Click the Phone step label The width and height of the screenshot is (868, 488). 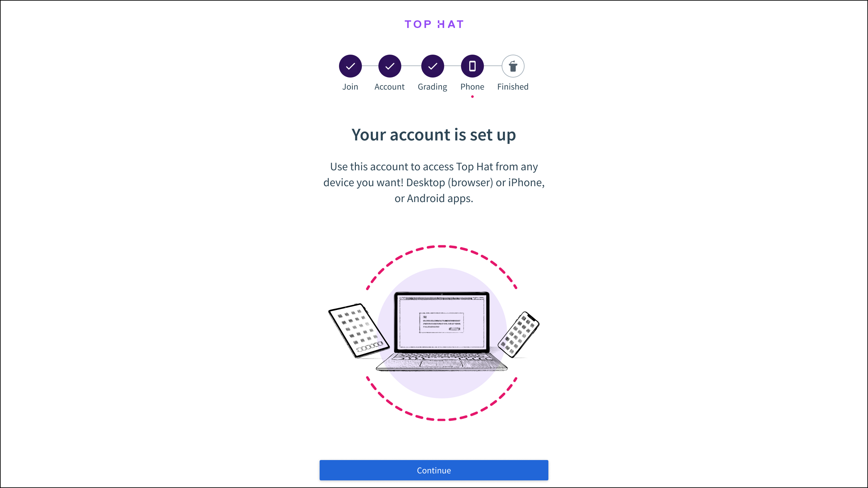[x=472, y=87]
